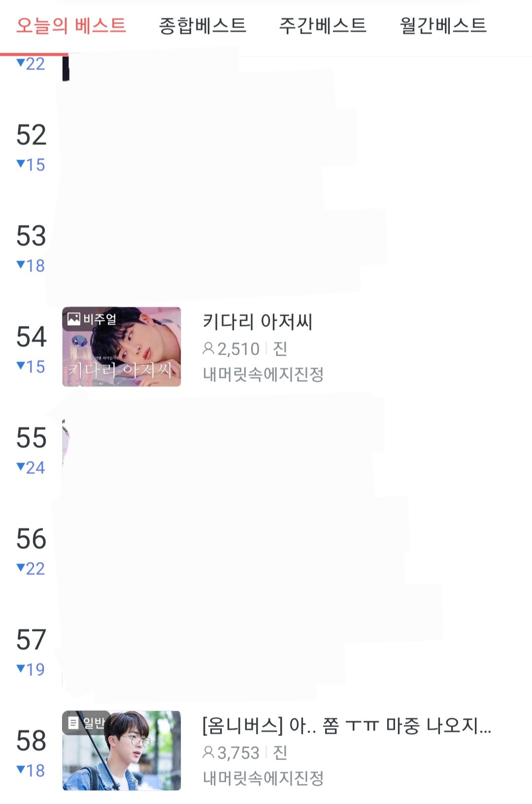Select rank number 52

click(31, 135)
